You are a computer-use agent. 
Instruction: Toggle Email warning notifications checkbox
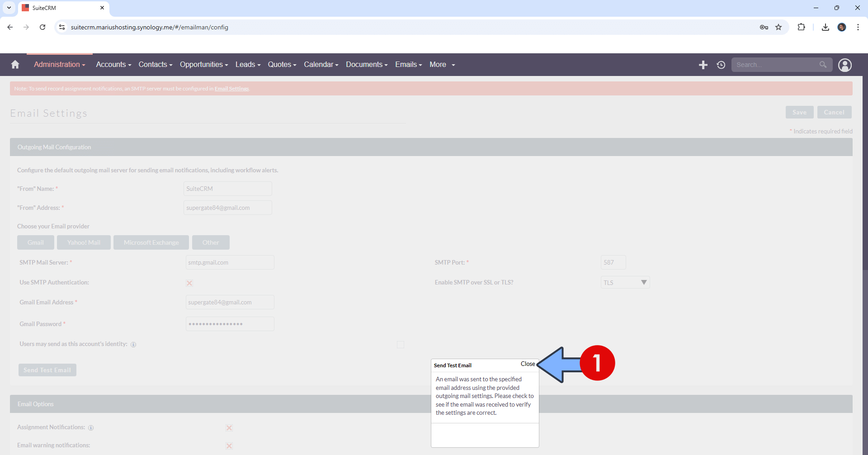coord(229,446)
